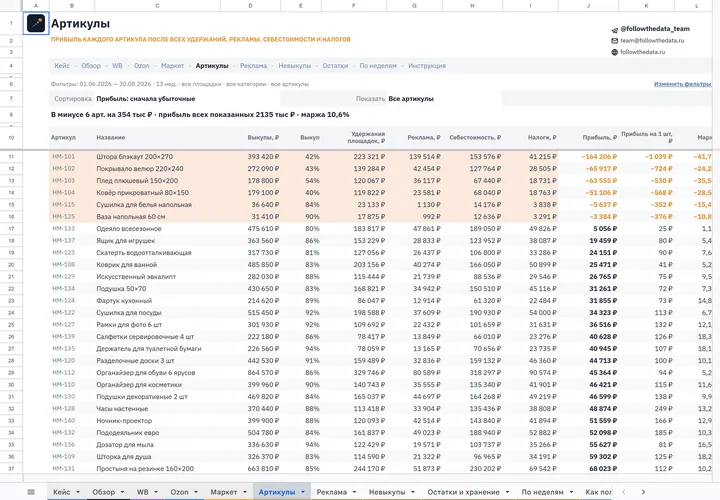The width and height of the screenshot is (720, 500).
Task: Select cell 'Плед плюшевый 150×200'
Action: click(158, 180)
